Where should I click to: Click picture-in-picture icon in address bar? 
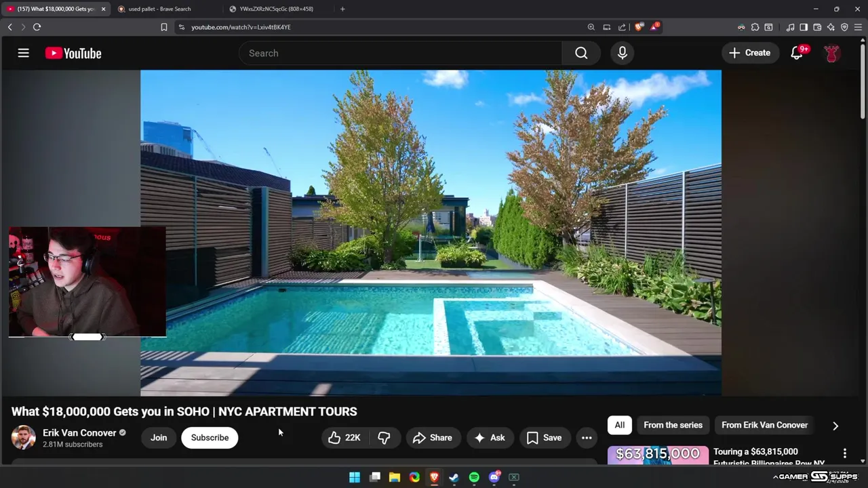point(607,27)
